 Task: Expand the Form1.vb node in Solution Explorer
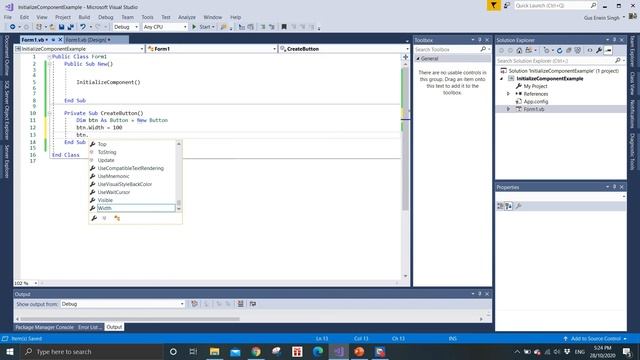click(509, 109)
